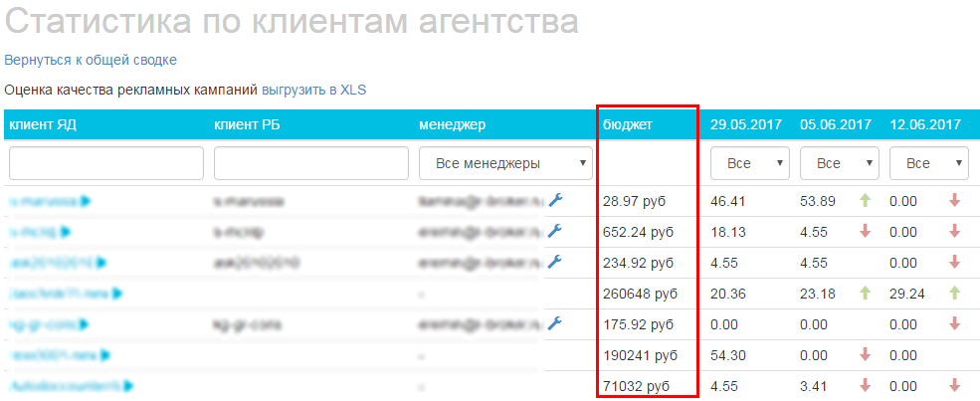Viewport: 980px width, 401px height.
Task: Click play arrow icon in 71032 руб row
Action: tap(129, 385)
